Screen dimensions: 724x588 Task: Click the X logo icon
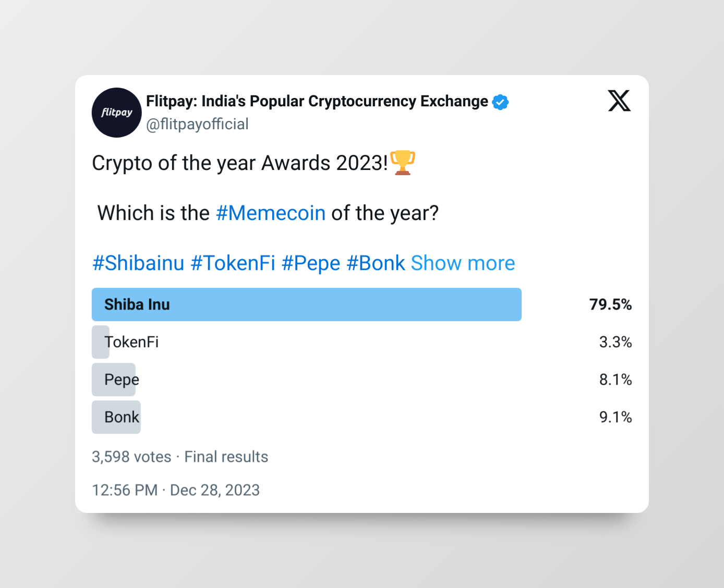pos(619,101)
